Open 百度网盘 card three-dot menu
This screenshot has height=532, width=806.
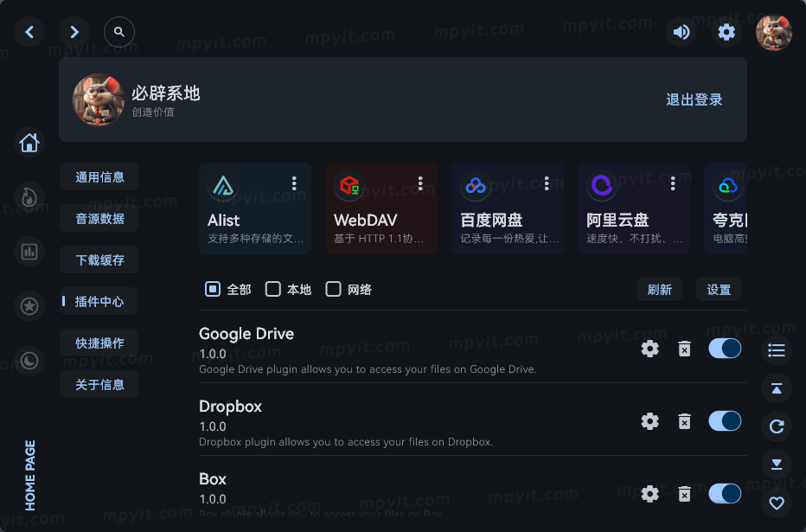point(547,183)
